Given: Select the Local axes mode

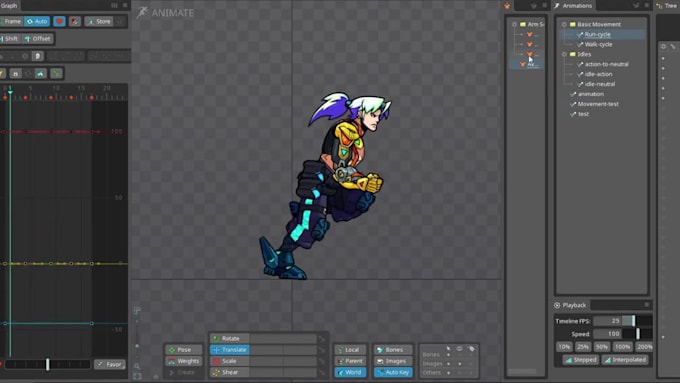Looking at the screenshot, I should 350,350.
